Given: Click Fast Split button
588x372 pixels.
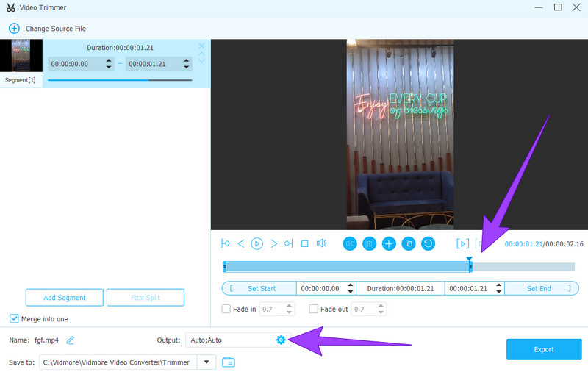Looking at the screenshot, I should [x=146, y=297].
